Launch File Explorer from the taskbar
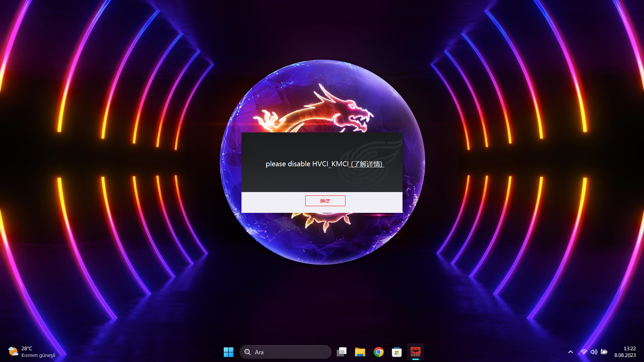The width and height of the screenshot is (644, 362). point(360,352)
